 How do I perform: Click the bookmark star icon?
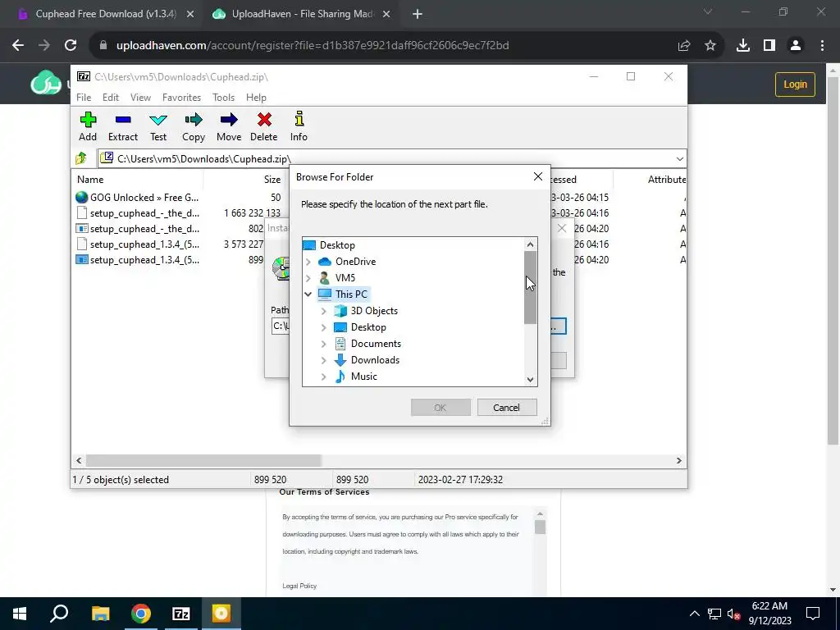click(x=710, y=46)
